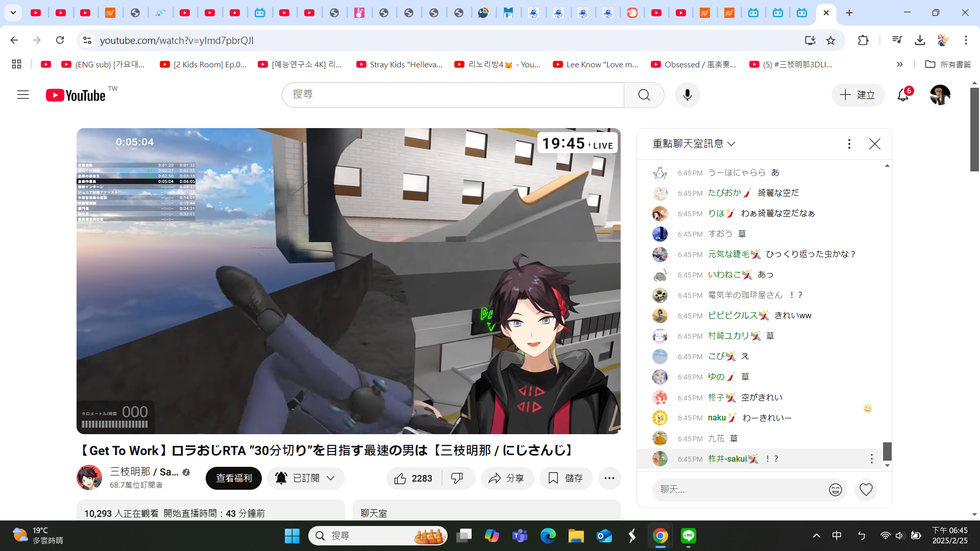Viewport: 980px width, 551px height.
Task: Click the 查看福利 membership perks button
Action: [x=234, y=479]
